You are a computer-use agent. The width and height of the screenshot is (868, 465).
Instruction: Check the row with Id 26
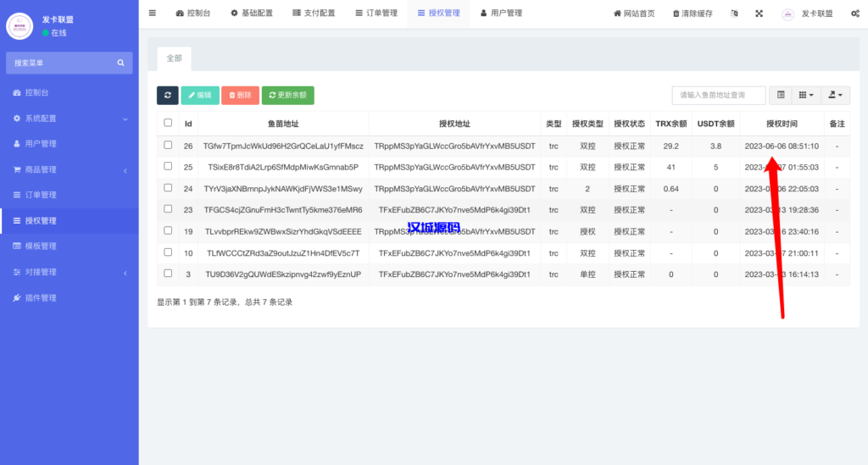pos(168,145)
